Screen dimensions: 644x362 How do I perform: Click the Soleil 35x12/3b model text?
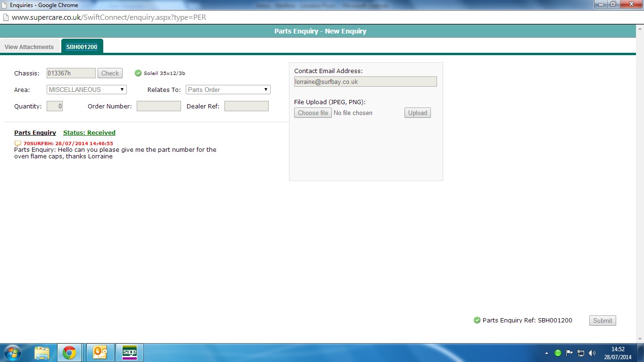[x=165, y=73]
